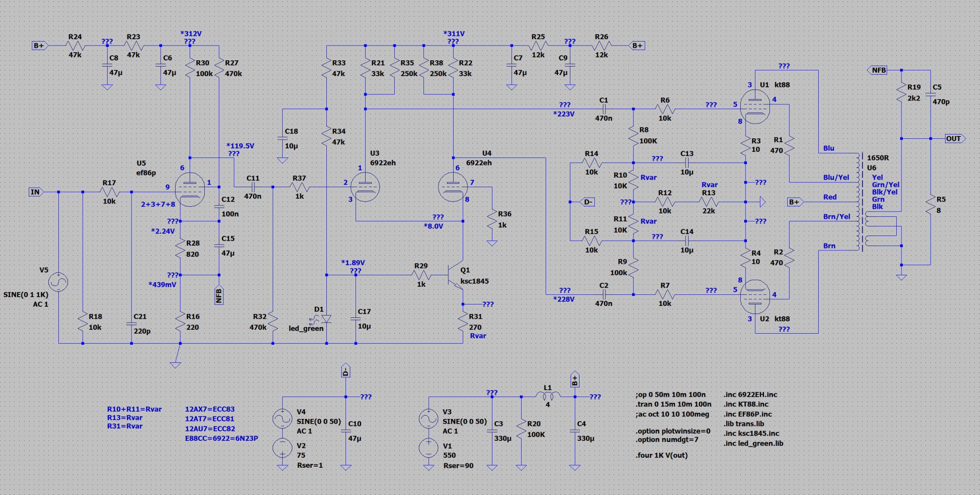
Task: Click the B+ flag right of R26
Action: tap(637, 45)
